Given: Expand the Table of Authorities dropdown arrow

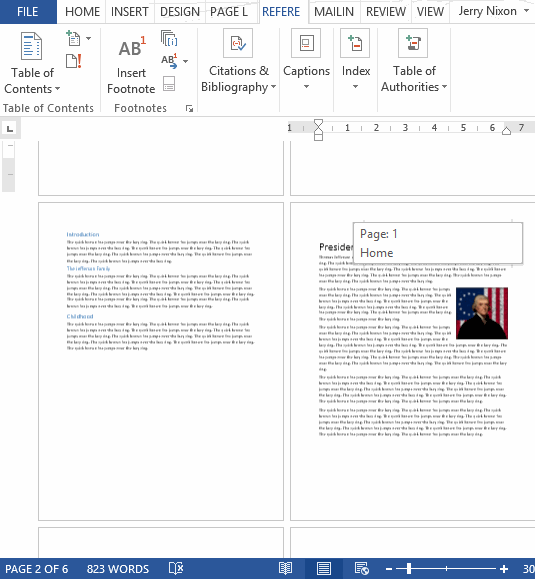Looking at the screenshot, I should 445,87.
